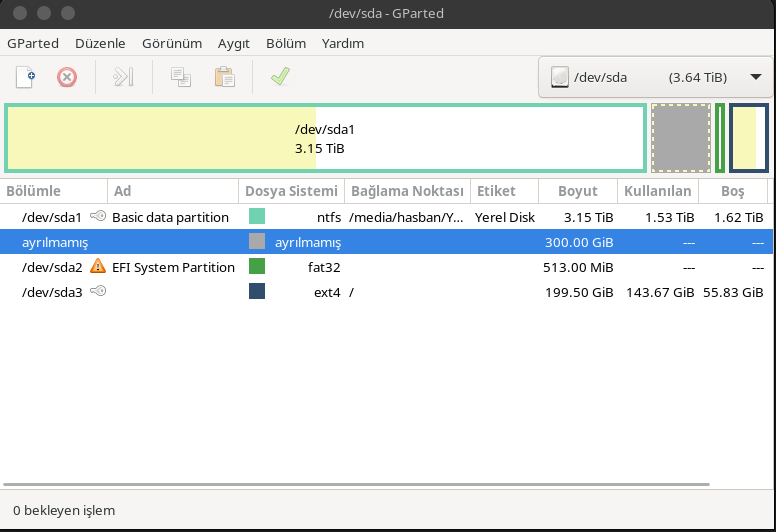Click the dark blue ext4 color swatch
This screenshot has width=776, height=532.
coord(257,291)
